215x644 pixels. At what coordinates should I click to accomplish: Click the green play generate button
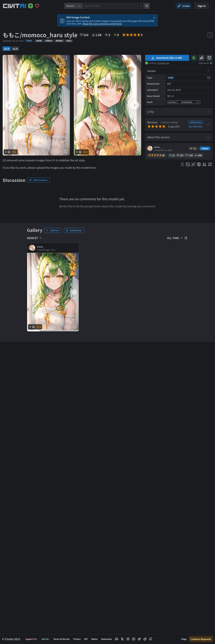click(194, 58)
